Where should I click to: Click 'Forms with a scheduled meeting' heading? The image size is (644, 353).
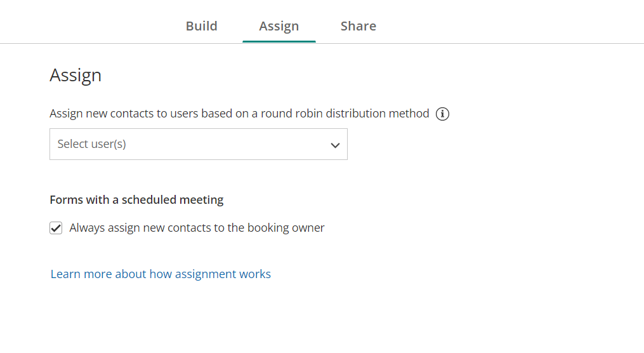pos(136,200)
